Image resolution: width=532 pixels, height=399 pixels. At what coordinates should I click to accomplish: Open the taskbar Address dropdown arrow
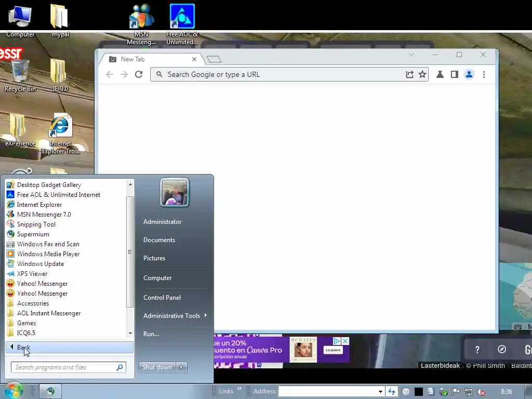click(x=380, y=392)
